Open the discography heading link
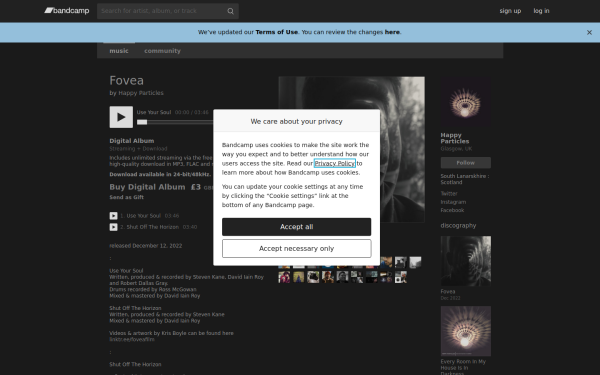The image size is (600, 375). (458, 225)
